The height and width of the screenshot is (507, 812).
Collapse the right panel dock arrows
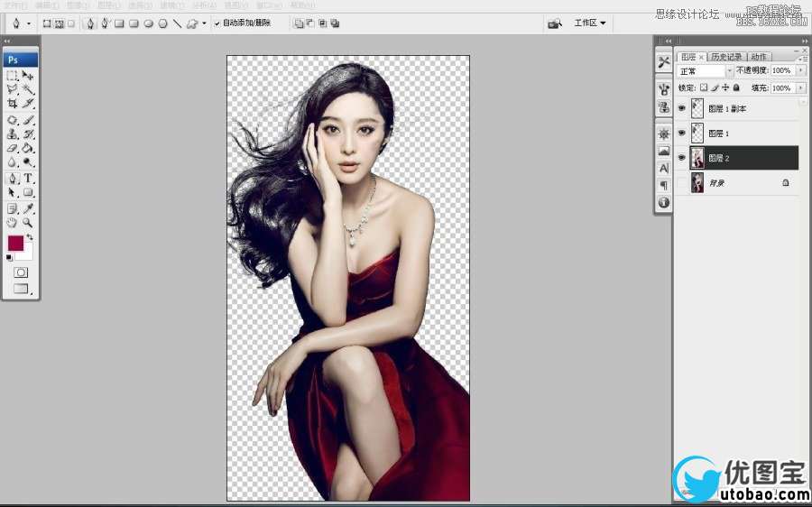point(804,41)
